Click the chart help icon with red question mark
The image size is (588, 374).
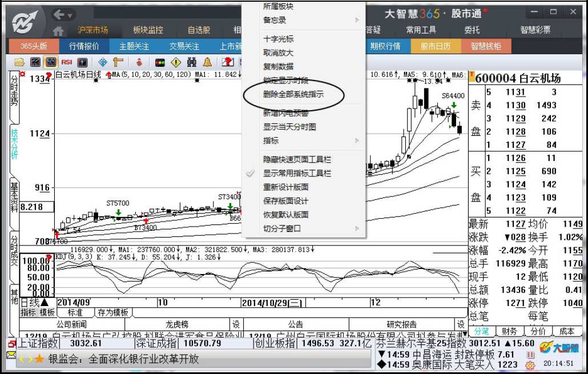(x=228, y=62)
